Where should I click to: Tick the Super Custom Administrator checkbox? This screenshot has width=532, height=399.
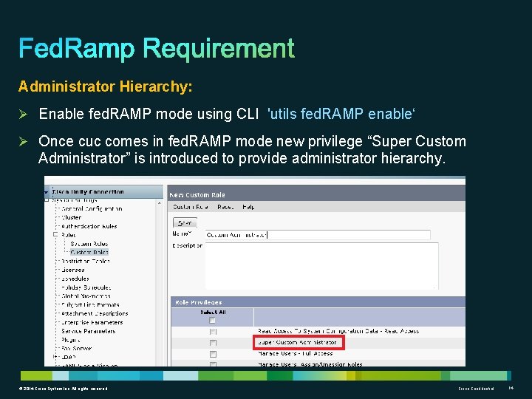[x=213, y=343]
